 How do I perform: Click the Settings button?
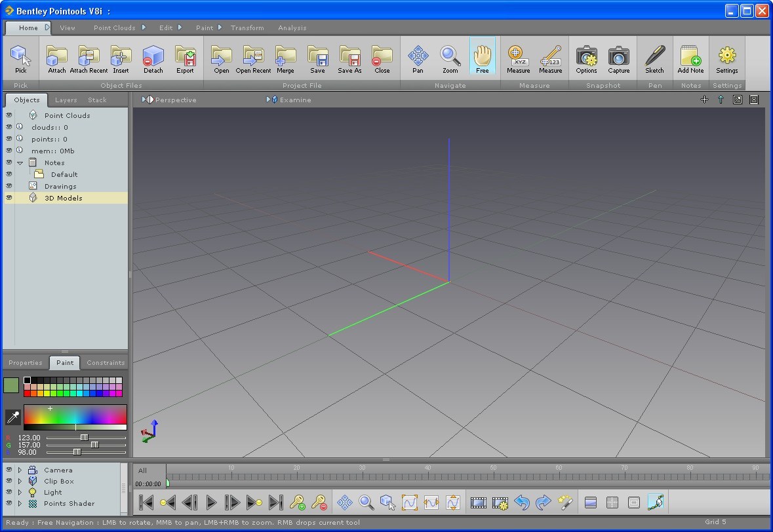pyautogui.click(x=726, y=57)
